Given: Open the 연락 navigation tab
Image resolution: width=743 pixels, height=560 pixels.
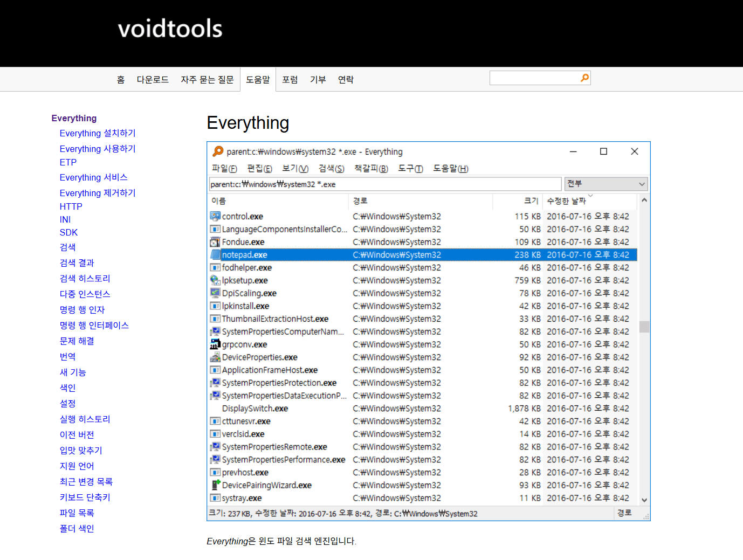Looking at the screenshot, I should (x=346, y=80).
